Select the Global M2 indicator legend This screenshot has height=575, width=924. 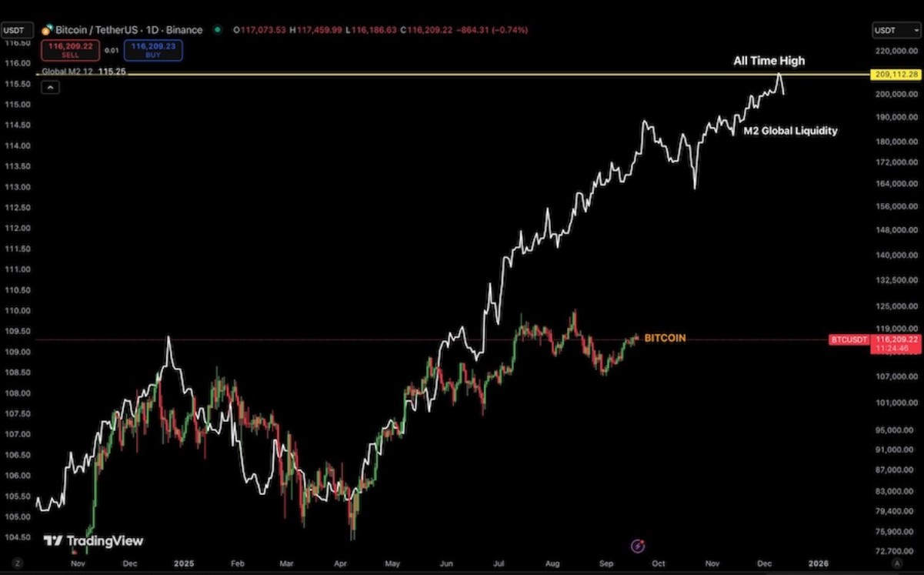click(x=83, y=72)
